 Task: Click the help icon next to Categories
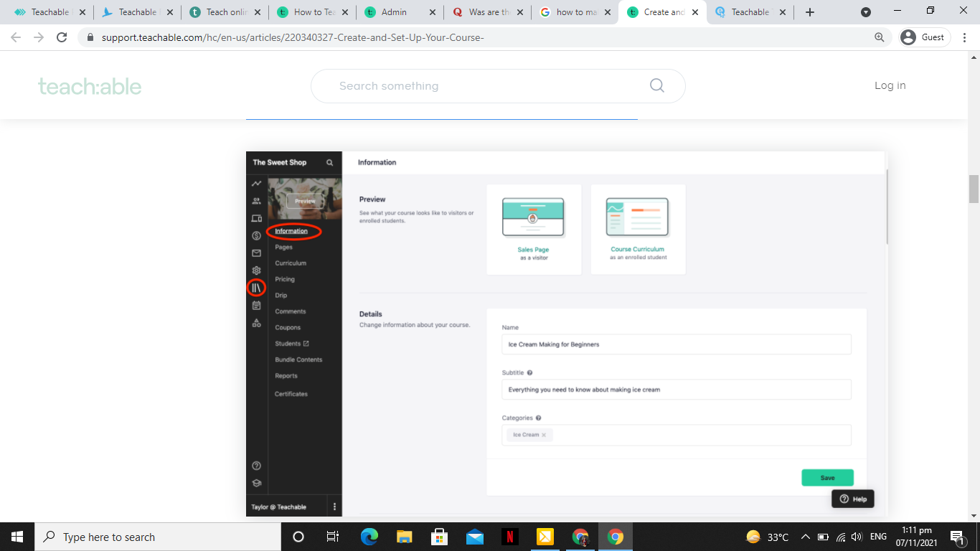tap(538, 418)
